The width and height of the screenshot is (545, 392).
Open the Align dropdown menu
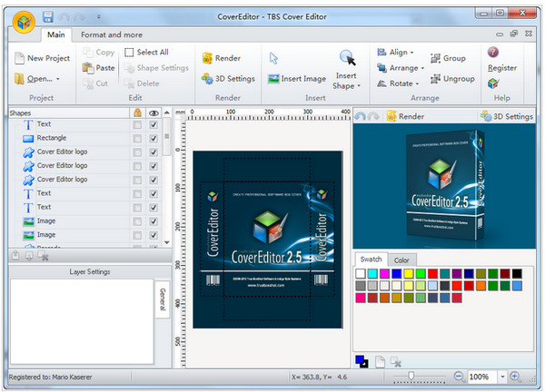[x=399, y=53]
